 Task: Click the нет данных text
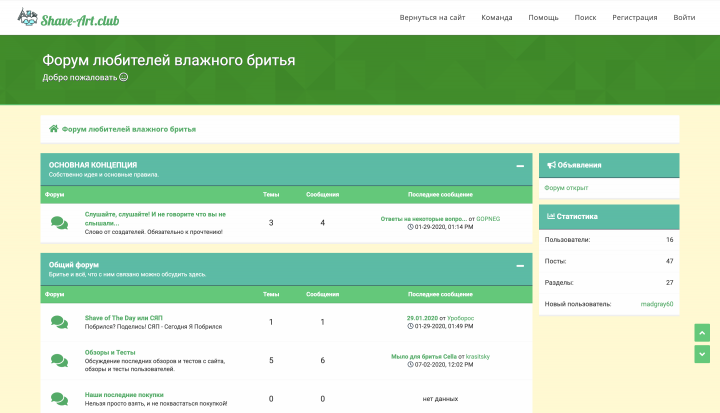(440, 399)
